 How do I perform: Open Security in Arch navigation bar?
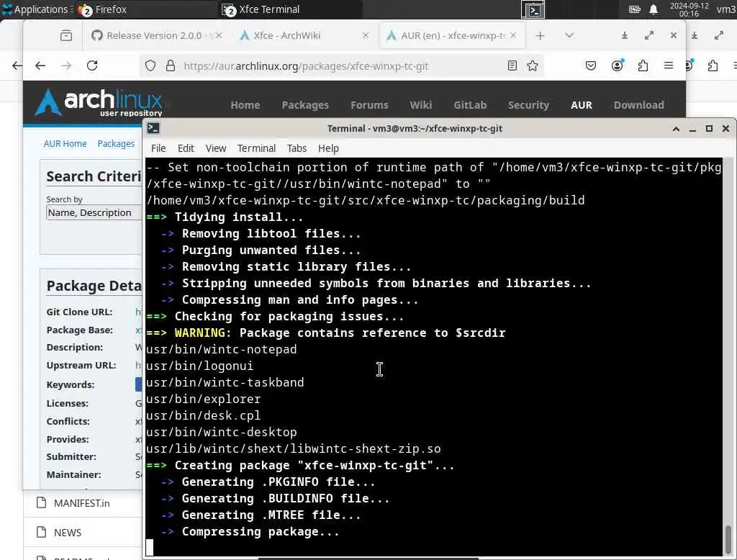(528, 105)
